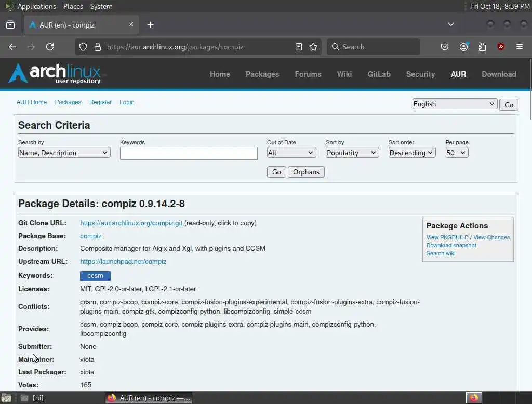Viewport: 532px width, 404px height.
Task: Click the show desktop icon in bottom panel
Action: click(6, 398)
